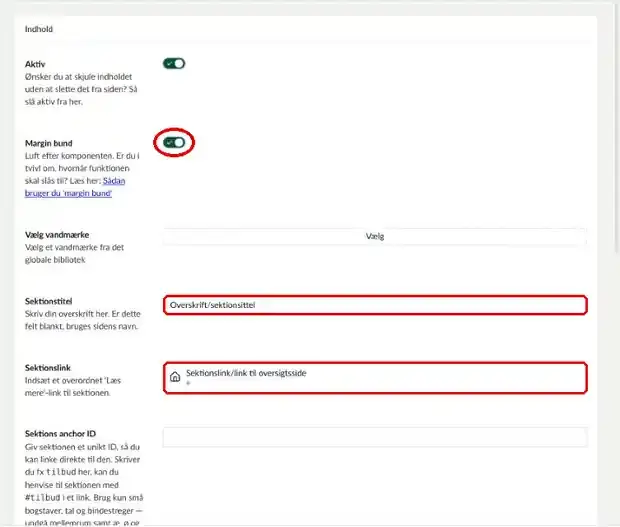Viewport: 620px width, 527px height.
Task: Focus the Sektionstitel text field
Action: pyautogui.click(x=375, y=305)
